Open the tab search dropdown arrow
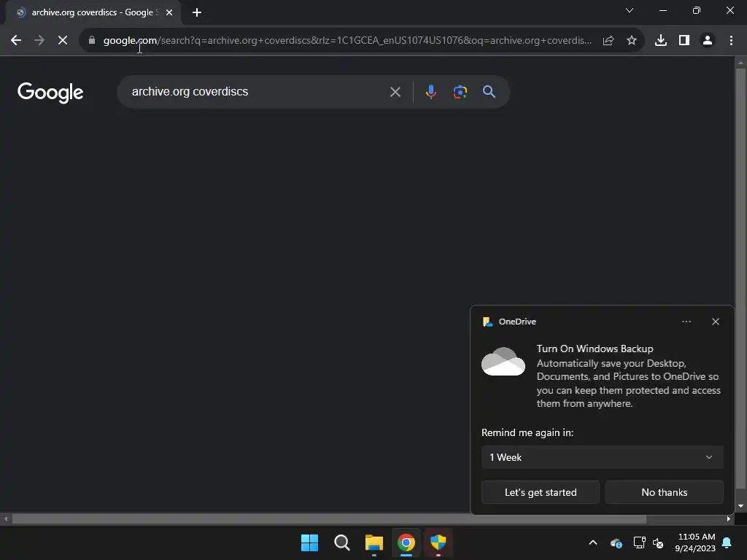This screenshot has height=560, width=747. [x=630, y=10]
